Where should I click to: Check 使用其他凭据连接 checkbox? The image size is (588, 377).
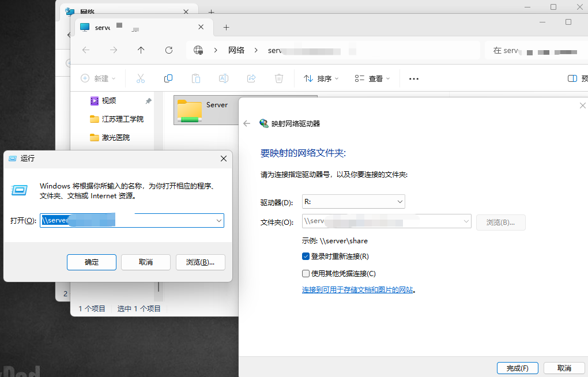click(x=306, y=273)
